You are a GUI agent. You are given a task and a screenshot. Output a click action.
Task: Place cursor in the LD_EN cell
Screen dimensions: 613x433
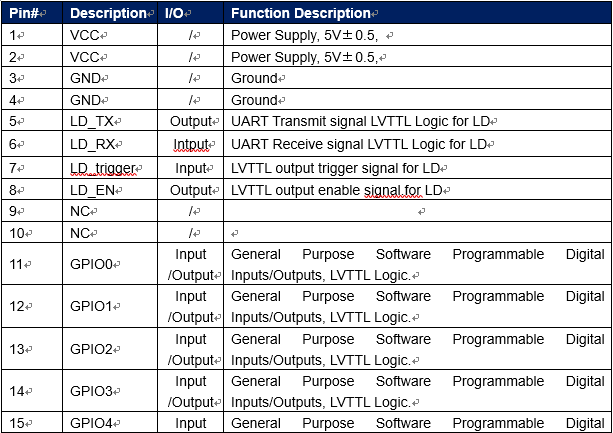click(x=93, y=189)
